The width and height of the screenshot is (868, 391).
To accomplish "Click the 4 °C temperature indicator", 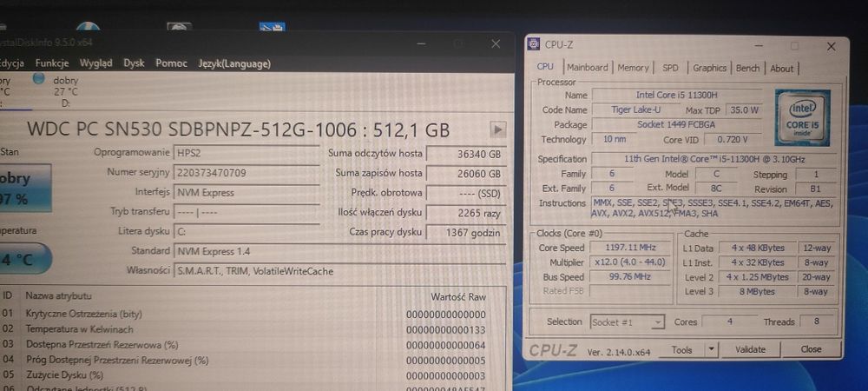I will click(x=25, y=259).
